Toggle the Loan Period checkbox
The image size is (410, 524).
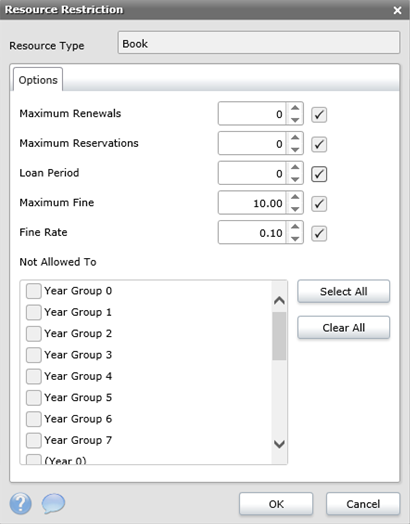click(319, 174)
